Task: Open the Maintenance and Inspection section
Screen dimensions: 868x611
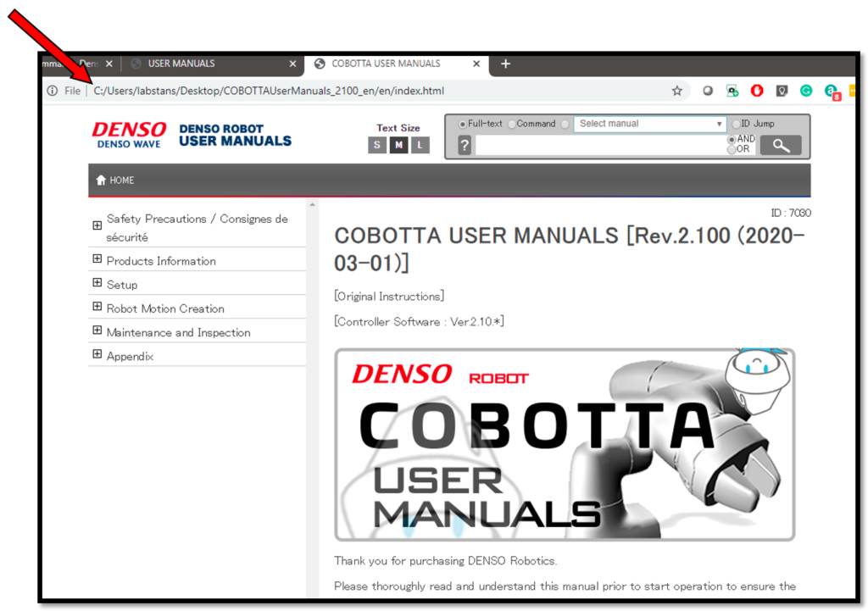Action: click(178, 333)
